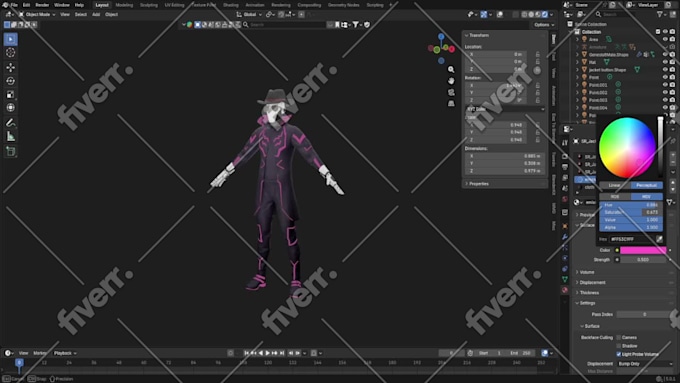
Task: Collapse the Settings panel
Action: [587, 303]
